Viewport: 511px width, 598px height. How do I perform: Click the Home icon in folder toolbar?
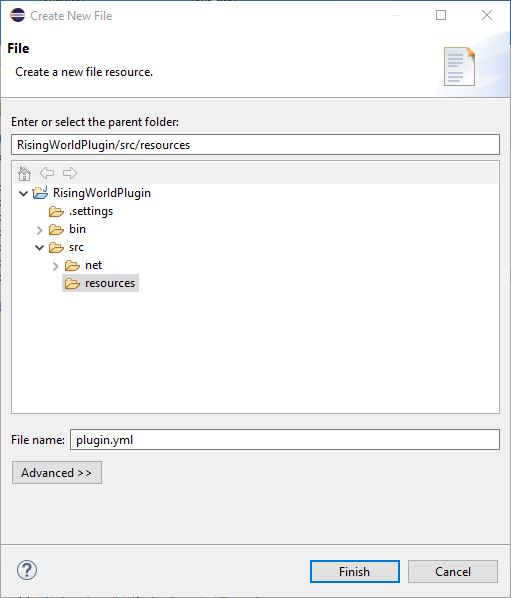pos(24,173)
